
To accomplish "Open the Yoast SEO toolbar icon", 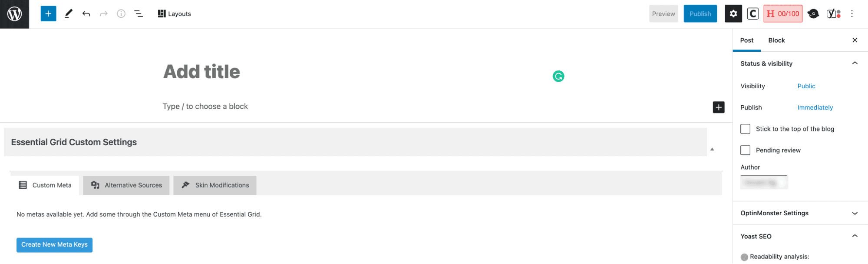I will tap(833, 14).
